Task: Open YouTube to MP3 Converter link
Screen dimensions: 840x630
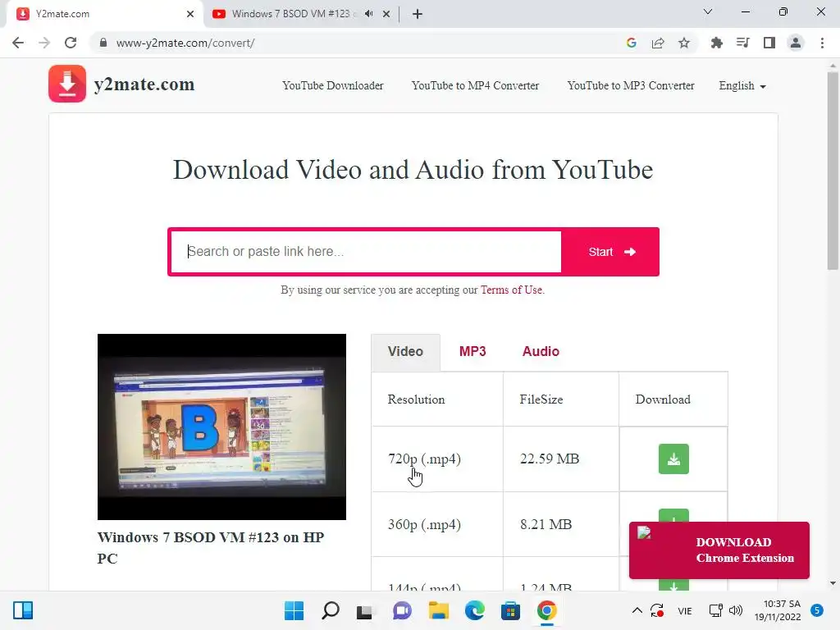Action: coord(631,85)
